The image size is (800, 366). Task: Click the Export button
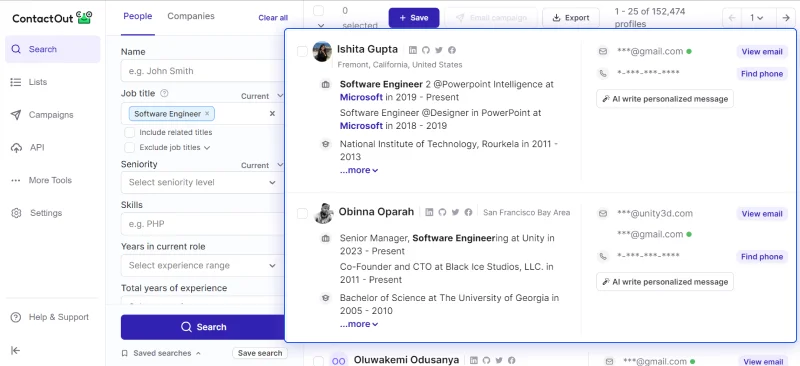571,18
